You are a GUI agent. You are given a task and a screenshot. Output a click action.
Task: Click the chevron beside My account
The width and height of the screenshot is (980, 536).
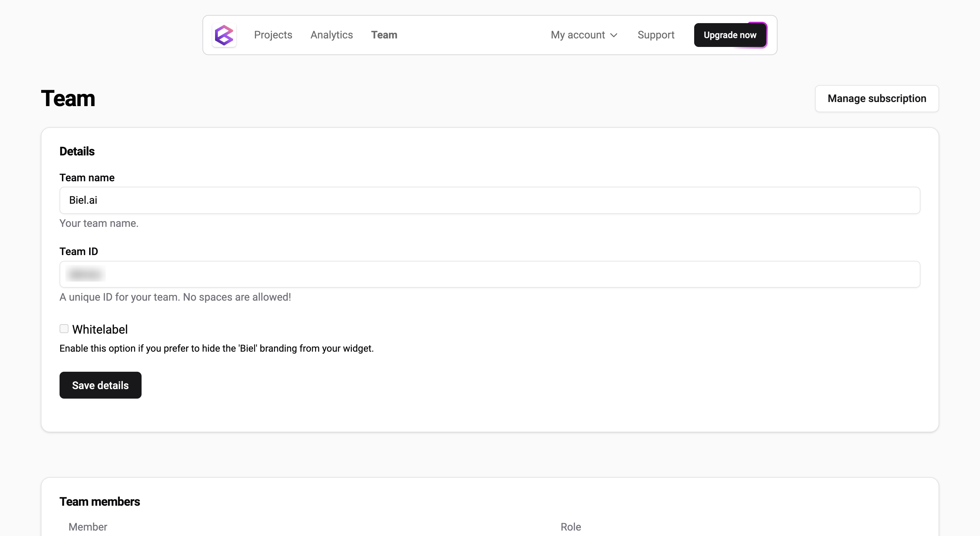pyautogui.click(x=614, y=35)
